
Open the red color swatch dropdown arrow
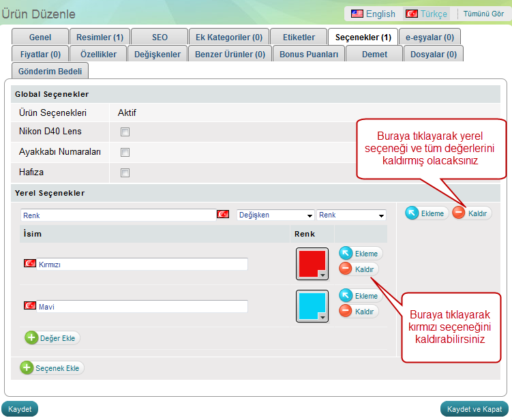322,274
